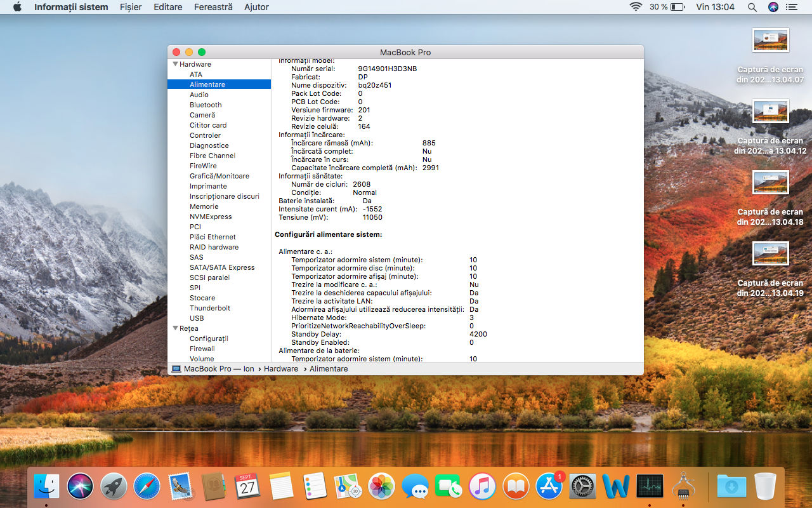Image resolution: width=812 pixels, height=508 pixels.
Task: Open Finder from the dock
Action: (x=46, y=486)
